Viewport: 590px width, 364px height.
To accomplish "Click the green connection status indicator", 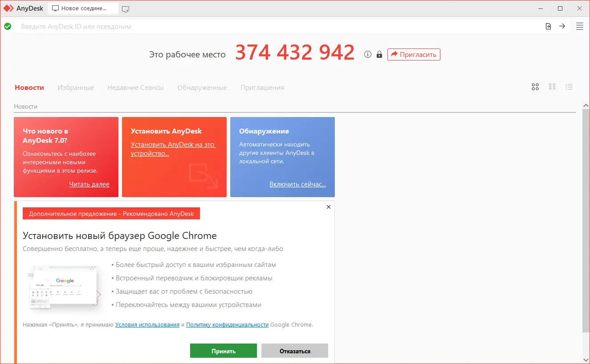I will pos(8,26).
